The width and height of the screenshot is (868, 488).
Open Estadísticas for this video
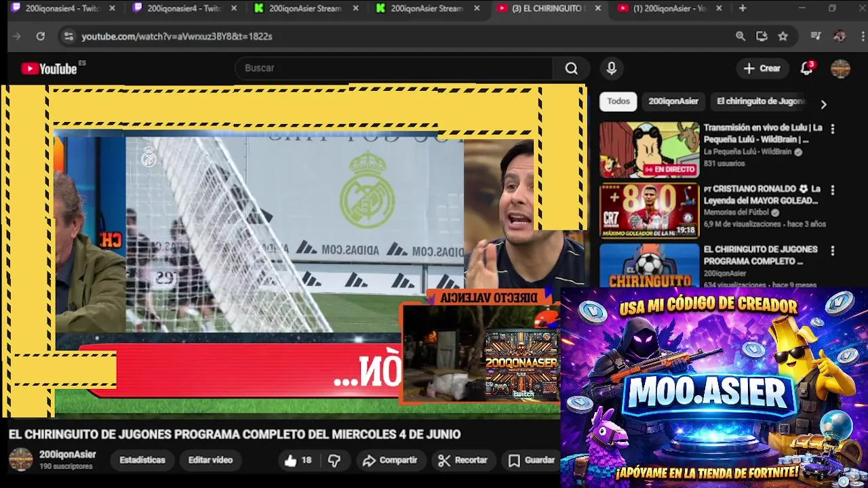pos(142,460)
